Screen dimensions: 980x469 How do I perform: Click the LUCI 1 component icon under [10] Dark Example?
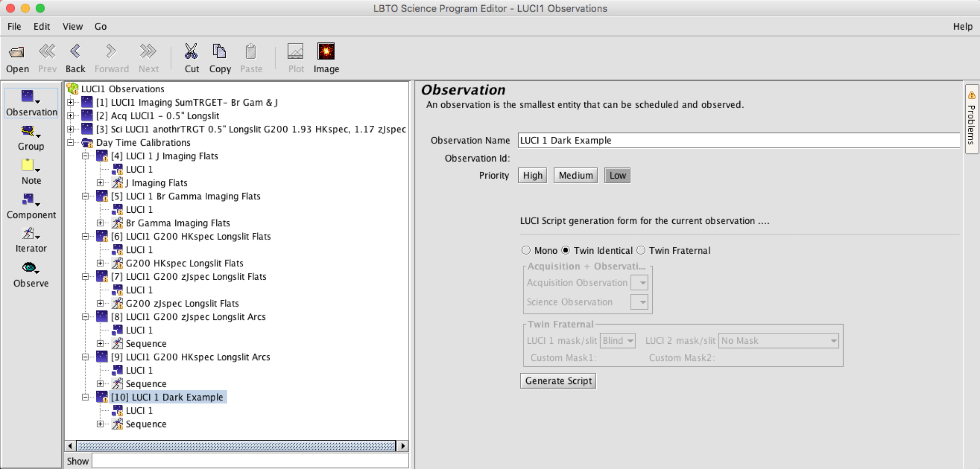(x=117, y=411)
